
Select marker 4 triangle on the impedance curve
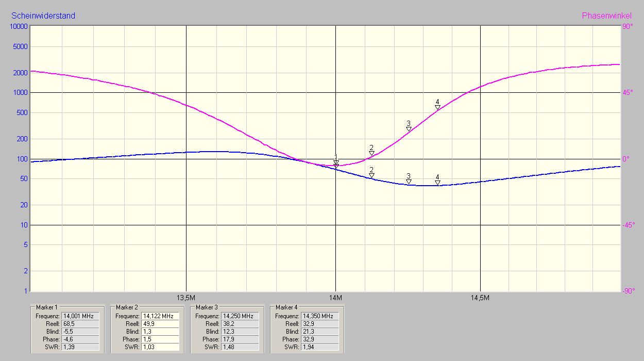pos(437,183)
